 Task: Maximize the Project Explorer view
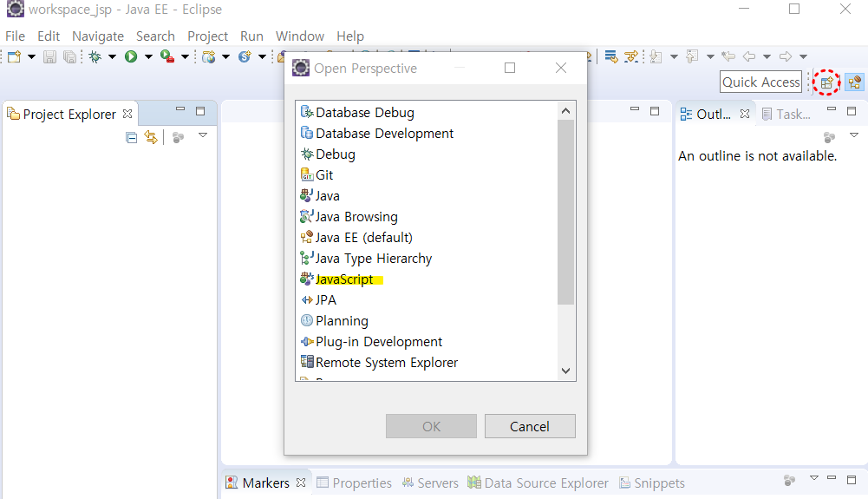(x=200, y=111)
